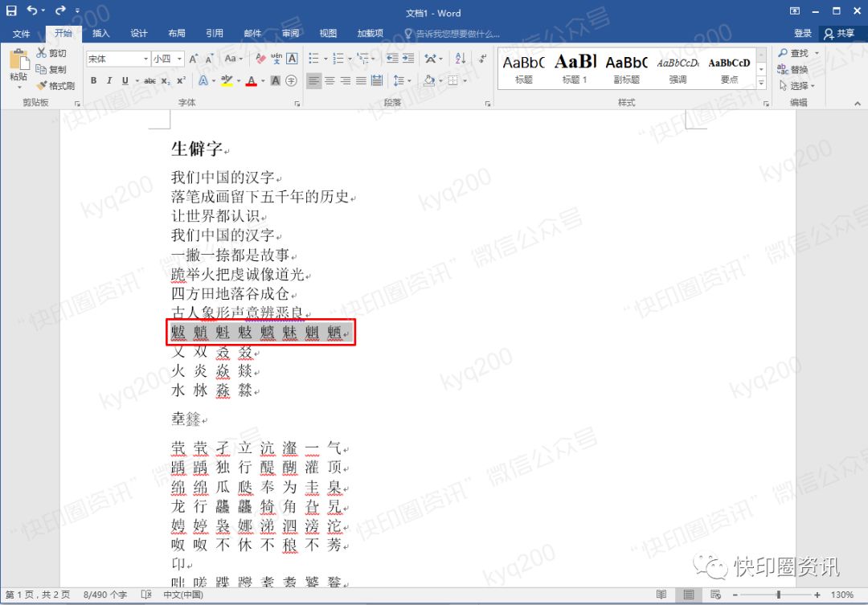Toggle subscript (x₂) formatting

pos(166,81)
